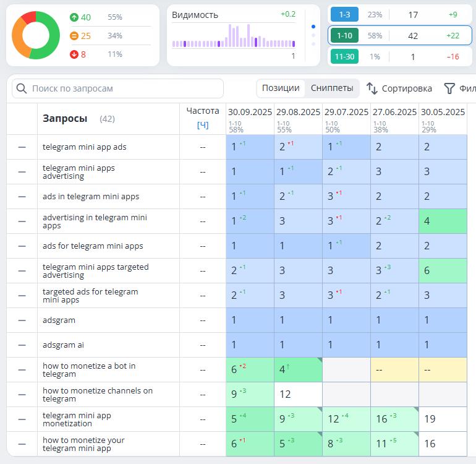
Task: Click the [Ч] frequency type link
Action: [202, 124]
